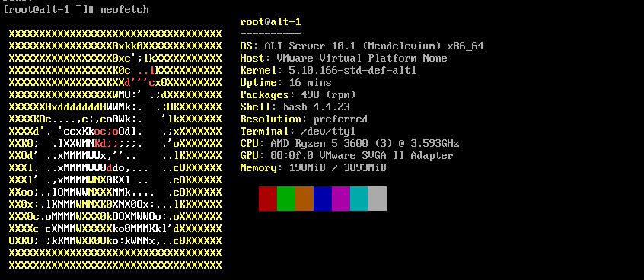Click the green color block
Viewport: 644px width, 280px height.
(286, 199)
